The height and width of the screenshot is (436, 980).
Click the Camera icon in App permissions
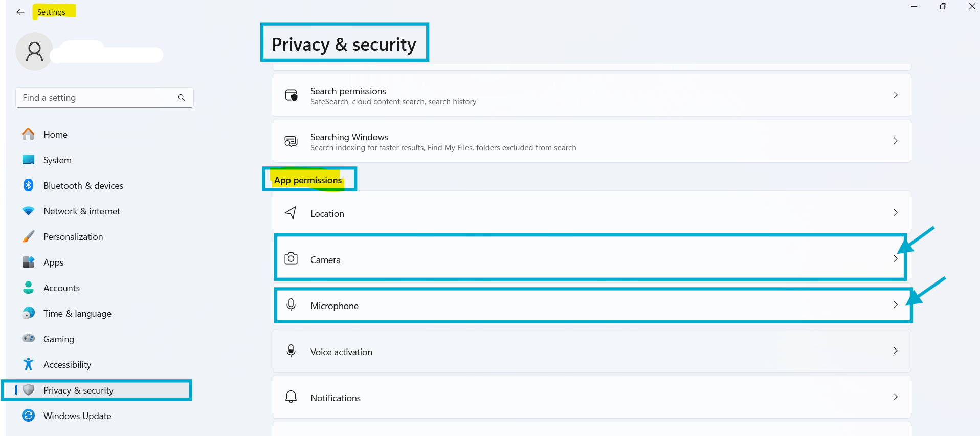[291, 258]
